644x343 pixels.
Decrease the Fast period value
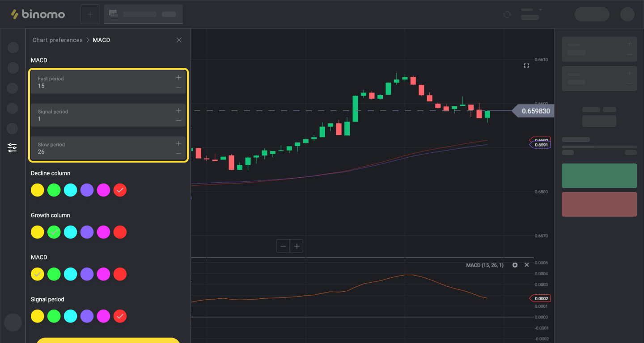point(178,88)
